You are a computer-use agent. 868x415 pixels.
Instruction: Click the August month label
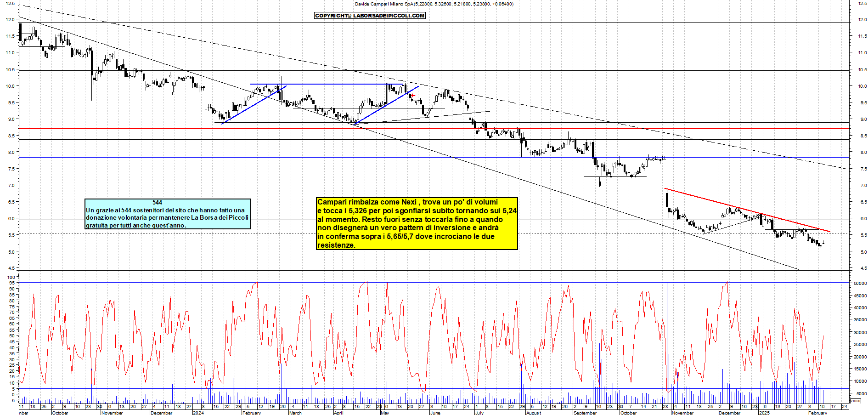534,413
